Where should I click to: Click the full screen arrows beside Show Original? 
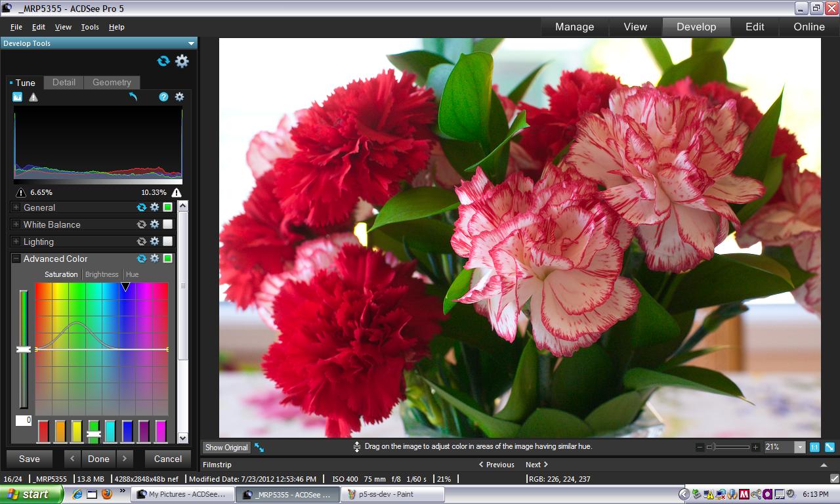point(259,448)
